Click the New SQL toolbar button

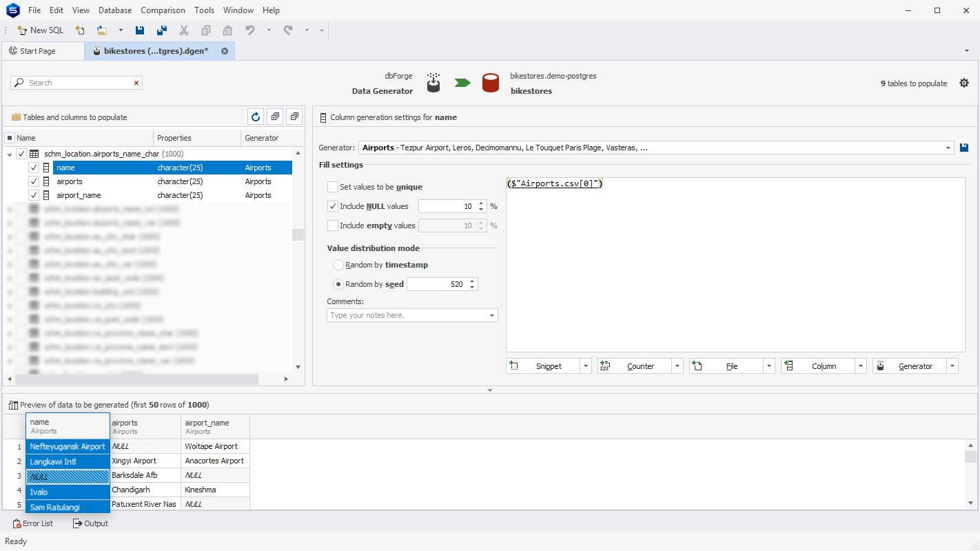(40, 30)
